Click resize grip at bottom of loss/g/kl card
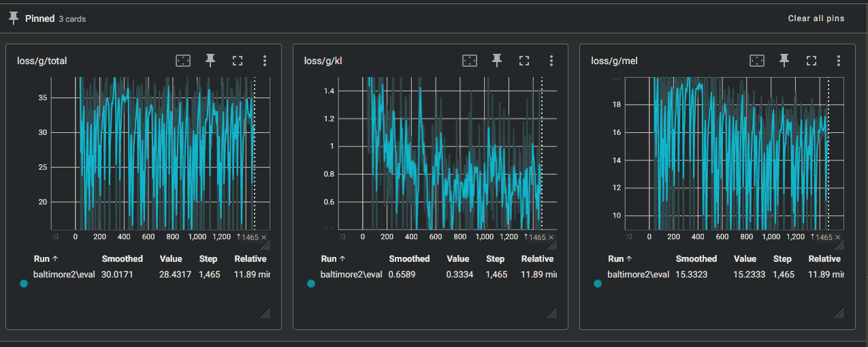The height and width of the screenshot is (347, 868). pyautogui.click(x=552, y=313)
